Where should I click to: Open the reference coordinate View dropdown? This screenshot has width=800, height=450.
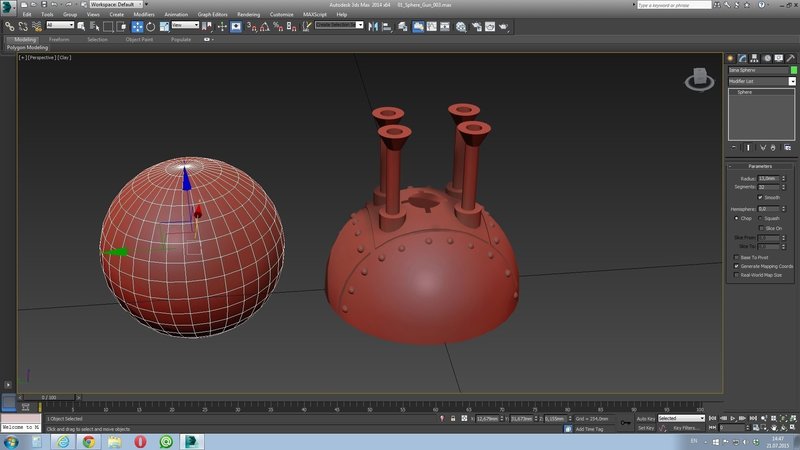(185, 25)
